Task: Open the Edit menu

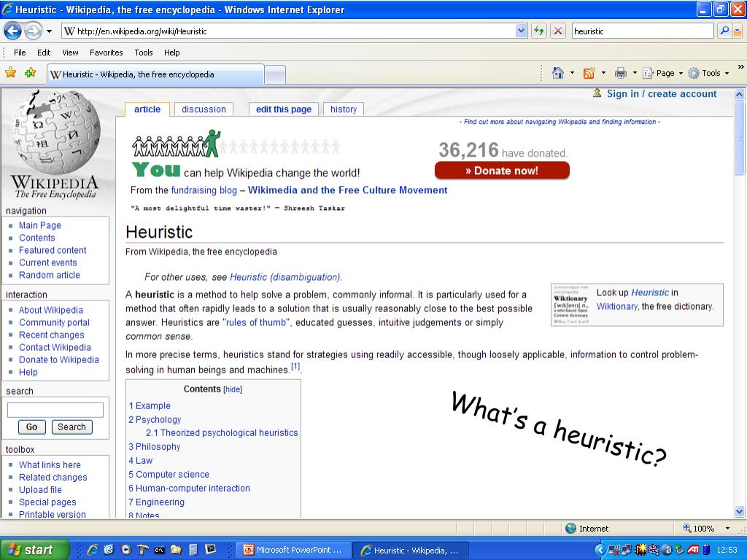Action: click(44, 52)
